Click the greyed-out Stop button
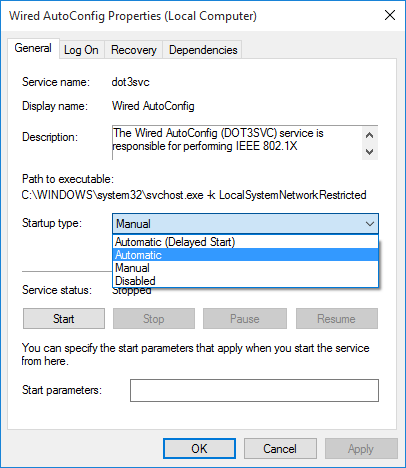 pyautogui.click(x=154, y=319)
